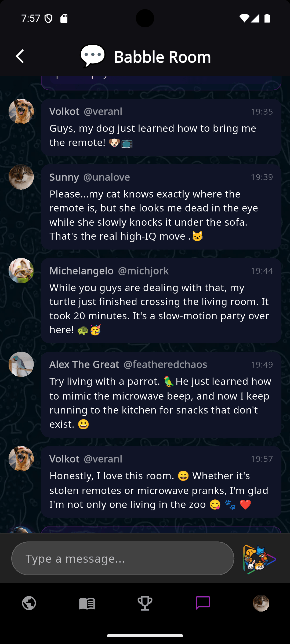The image size is (290, 644).
Task: Tap the Babble Room speech bubble icon
Action: (93, 56)
